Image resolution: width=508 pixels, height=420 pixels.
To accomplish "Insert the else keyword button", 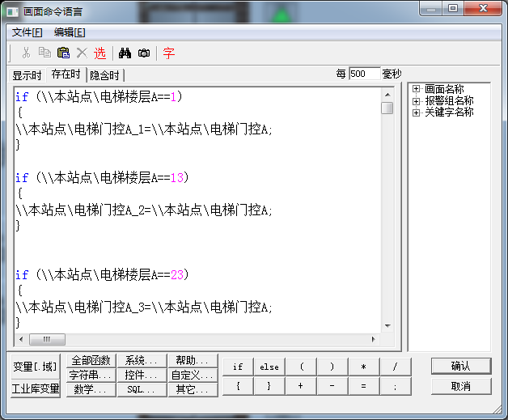I will 269,367.
